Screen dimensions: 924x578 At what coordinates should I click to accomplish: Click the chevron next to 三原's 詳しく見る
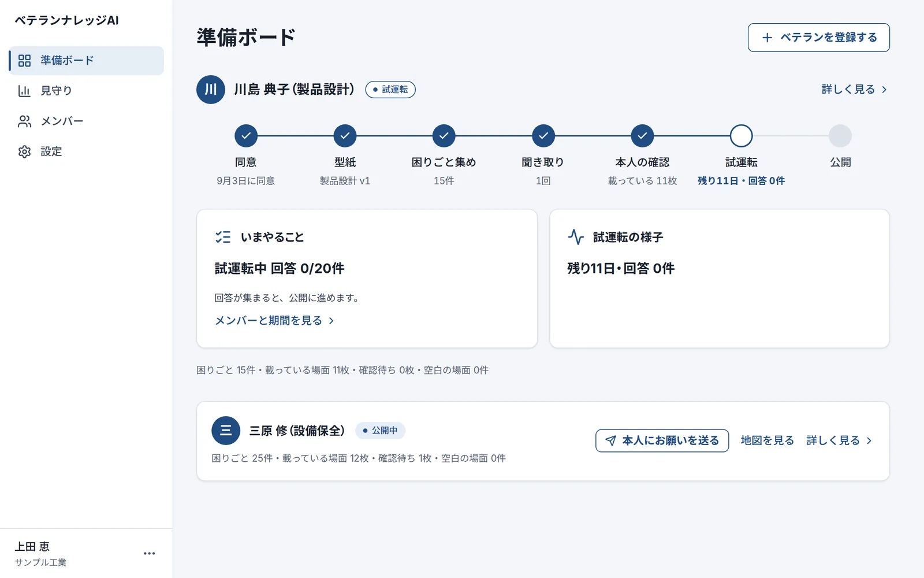[x=869, y=440]
